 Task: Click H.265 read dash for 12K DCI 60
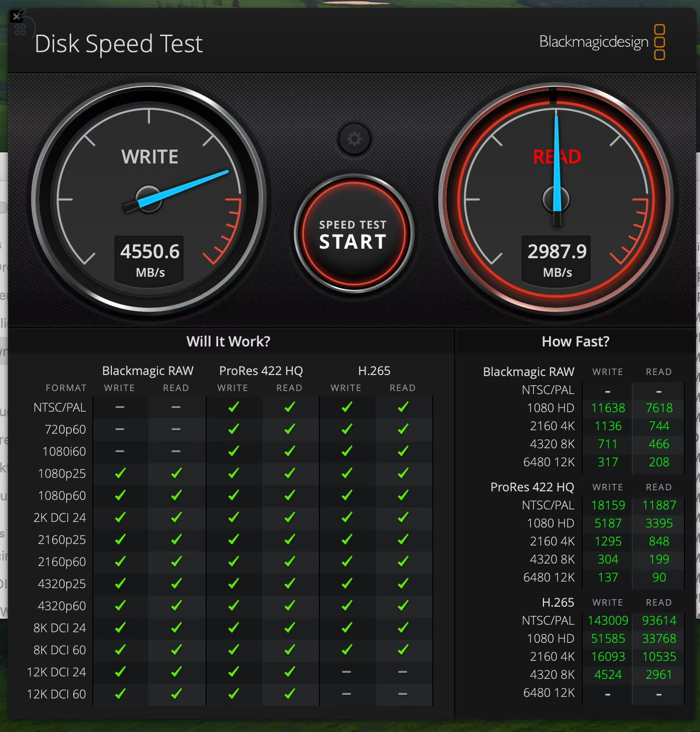(x=403, y=694)
